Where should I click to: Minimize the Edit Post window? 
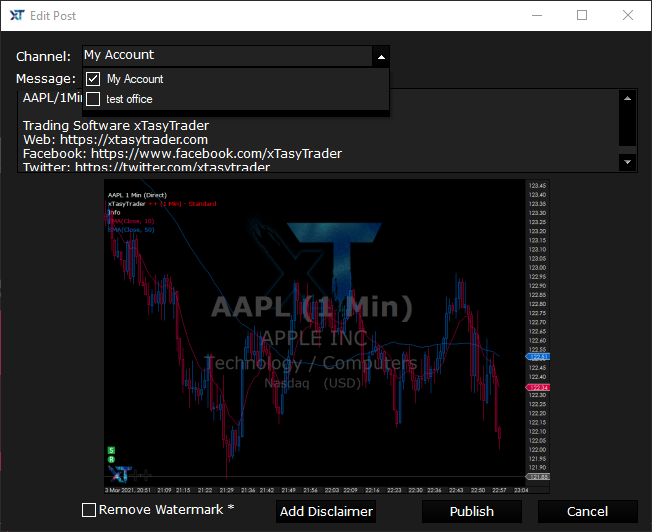tap(537, 15)
